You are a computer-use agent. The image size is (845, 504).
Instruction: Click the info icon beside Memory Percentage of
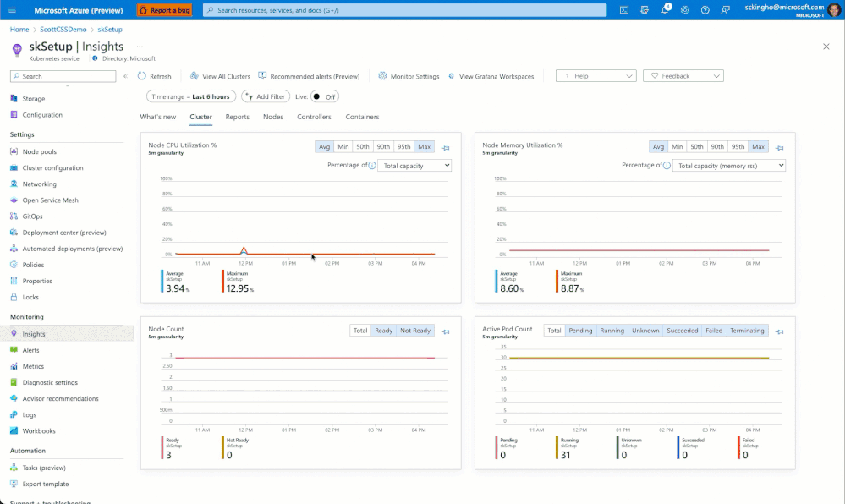coord(667,166)
